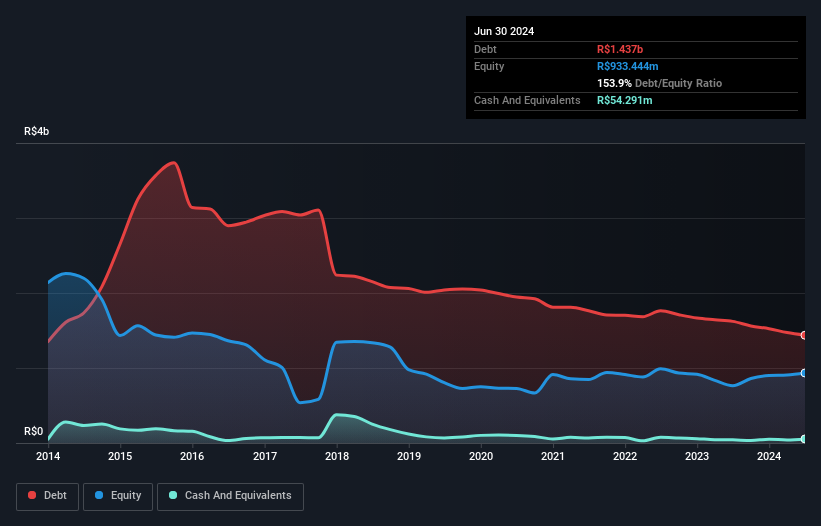
Task: Click the R$4b y-axis label
Action: [x=37, y=131]
